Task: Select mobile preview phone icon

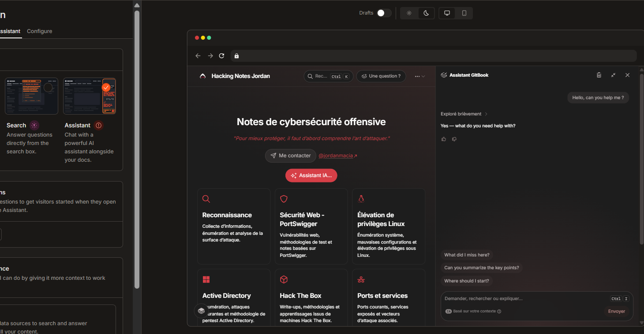Action: coord(464,13)
